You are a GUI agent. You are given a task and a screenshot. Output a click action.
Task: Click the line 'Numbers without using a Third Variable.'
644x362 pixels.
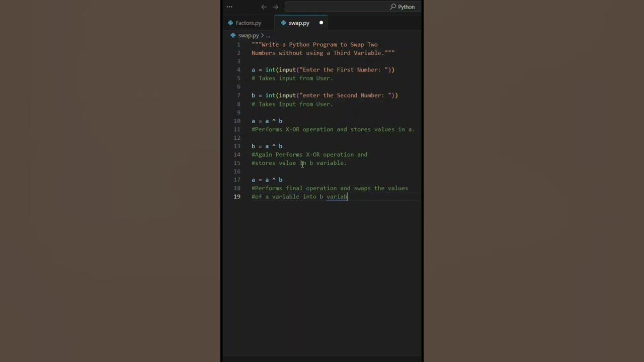(323, 53)
